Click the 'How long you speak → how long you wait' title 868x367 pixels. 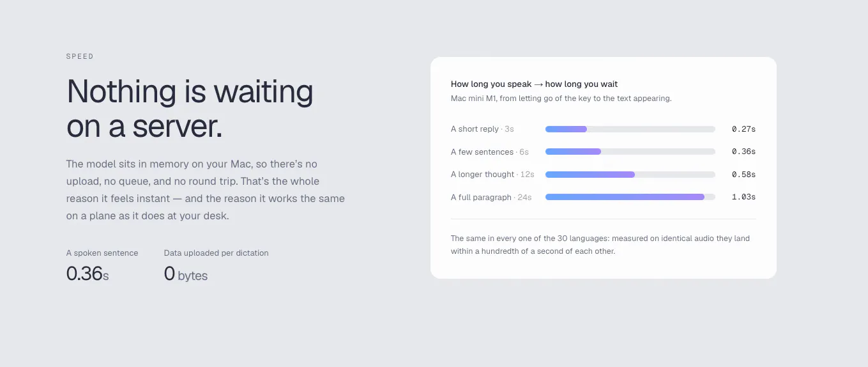[535, 84]
